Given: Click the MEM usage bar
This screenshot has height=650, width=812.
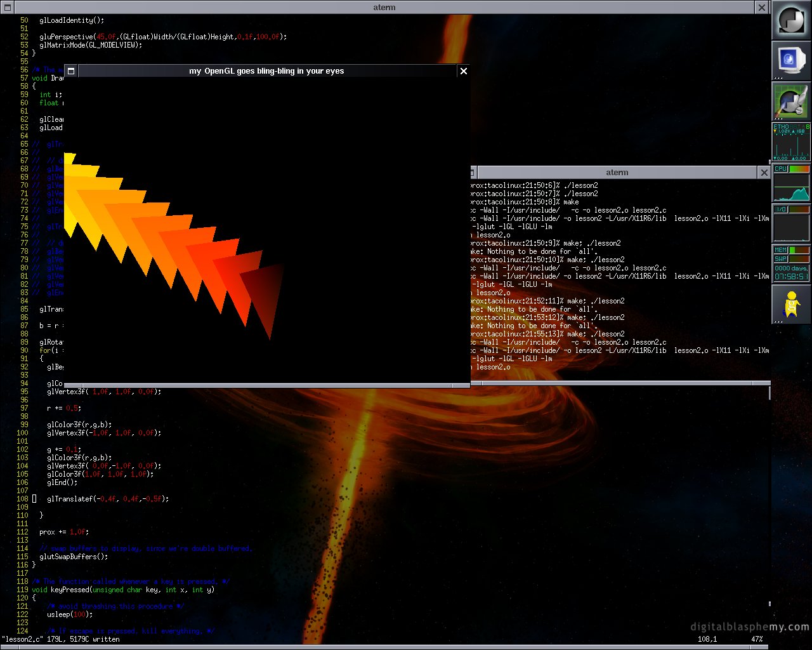Looking at the screenshot, I should (799, 250).
